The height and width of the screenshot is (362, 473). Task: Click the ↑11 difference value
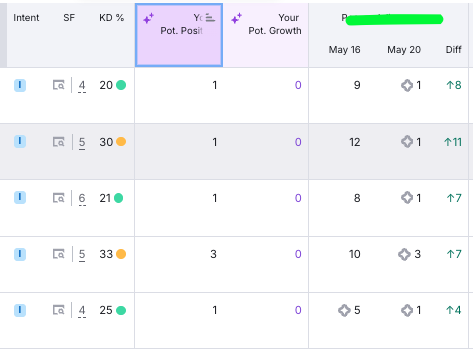453,142
